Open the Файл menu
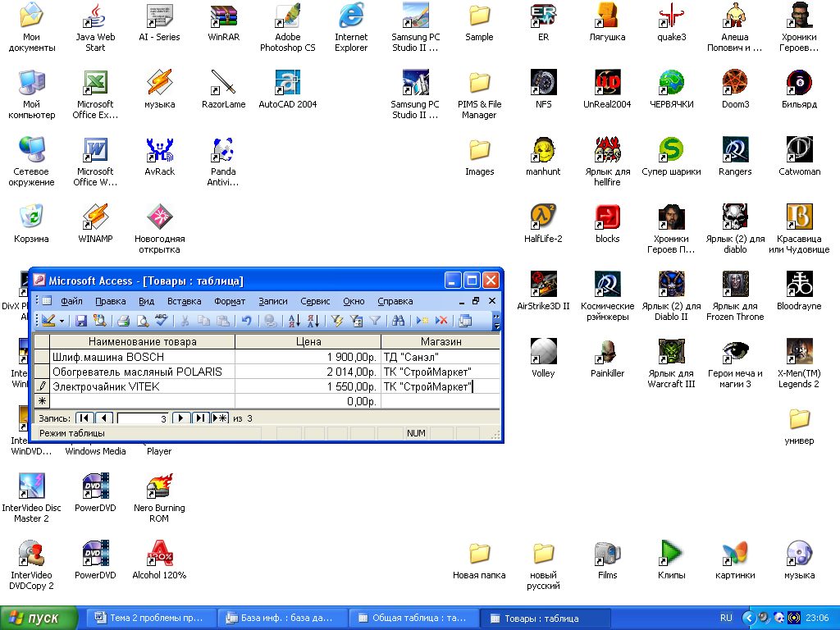The image size is (840, 630). [71, 301]
